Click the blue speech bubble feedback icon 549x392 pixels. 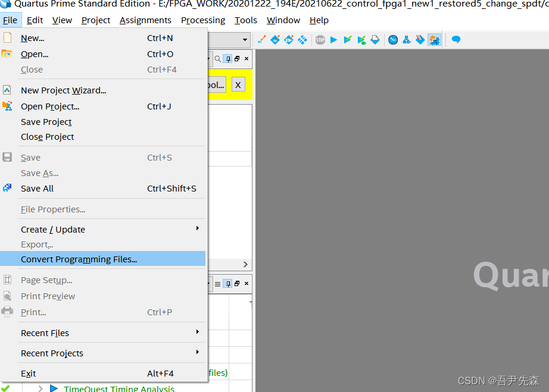456,39
